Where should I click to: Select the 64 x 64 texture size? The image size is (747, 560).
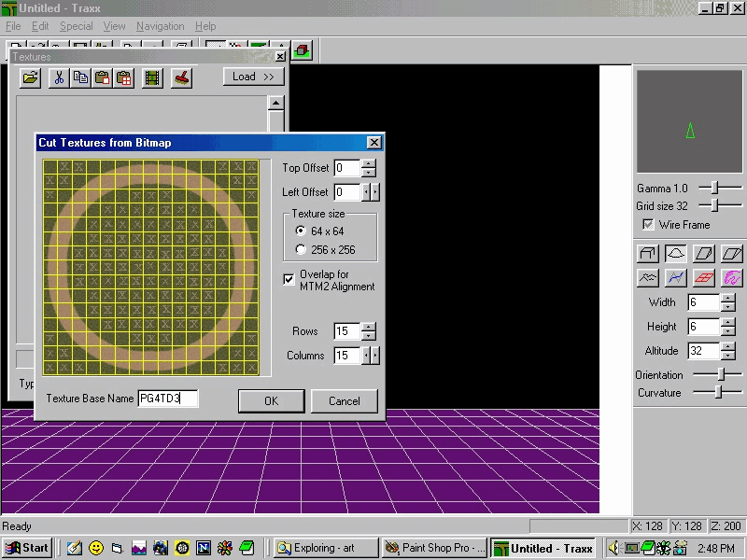point(301,231)
